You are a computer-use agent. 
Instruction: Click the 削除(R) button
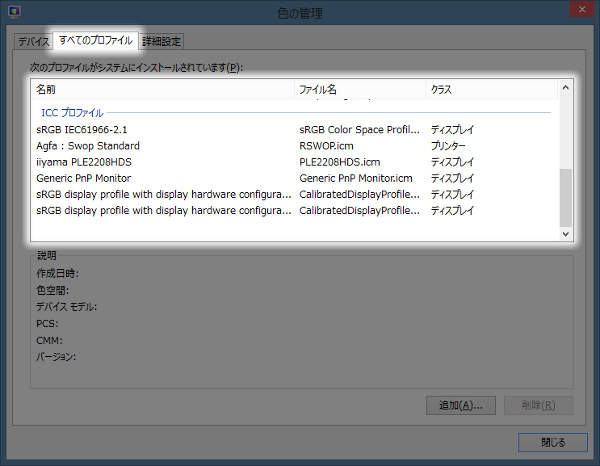[x=538, y=405]
